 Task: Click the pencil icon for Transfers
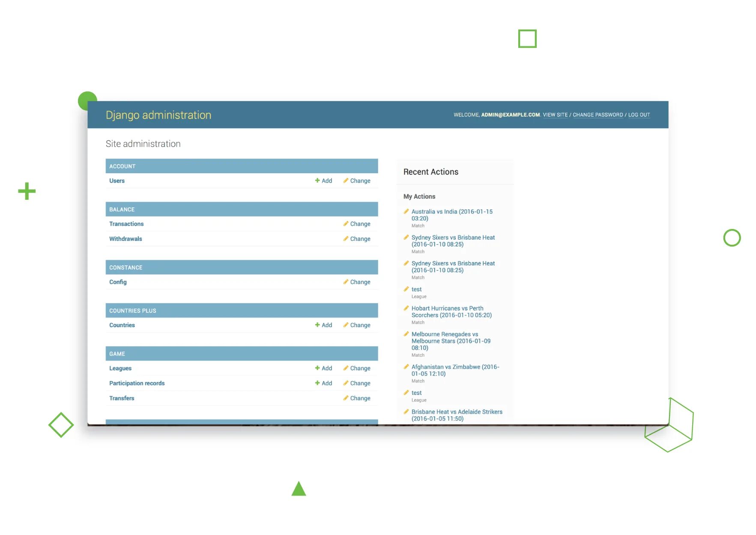click(346, 398)
